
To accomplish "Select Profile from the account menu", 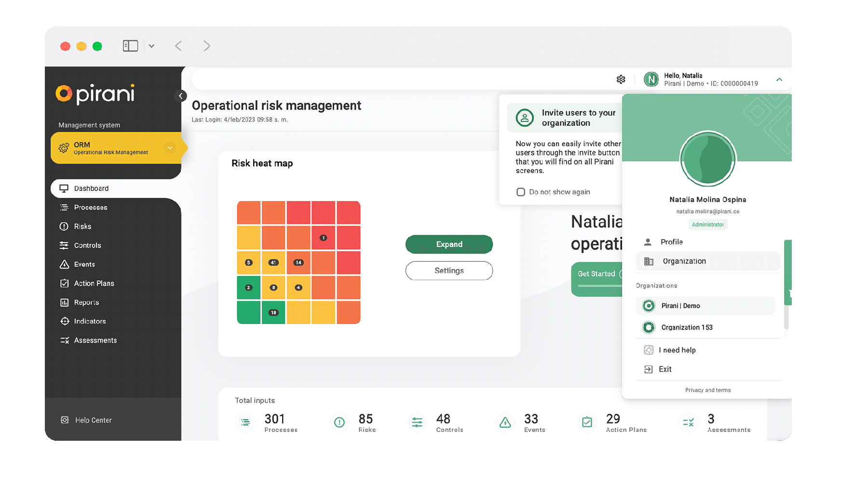I will click(x=671, y=242).
